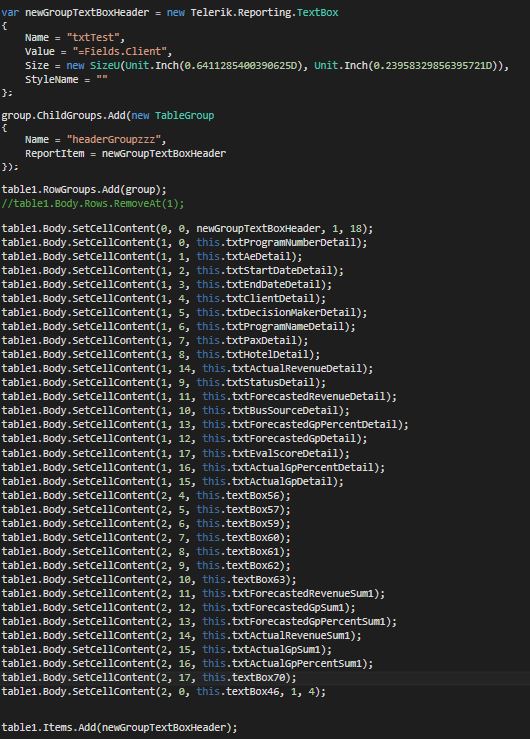The image size is (530, 739).
Task: Click the table1.Items.Add(newGroupTextBoxHeader) line
Action: tap(119, 728)
